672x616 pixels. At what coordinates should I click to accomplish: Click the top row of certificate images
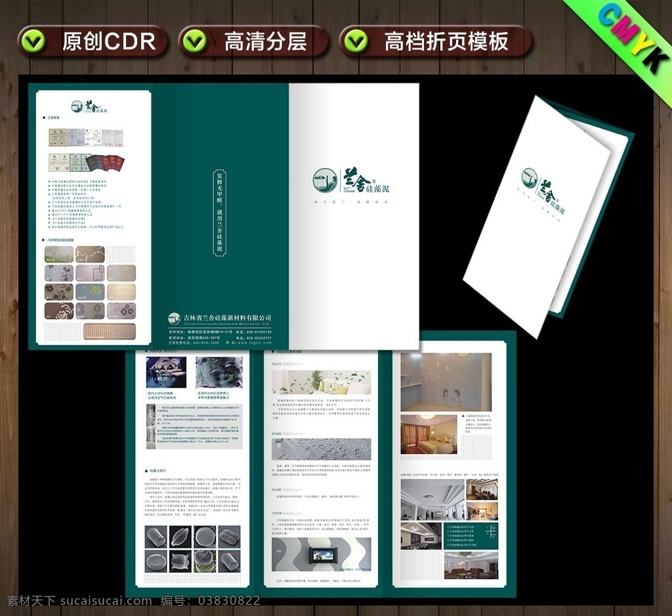click(86, 138)
